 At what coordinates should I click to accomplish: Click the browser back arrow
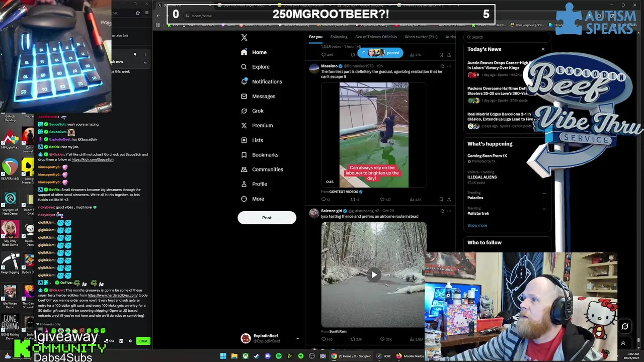158,16
